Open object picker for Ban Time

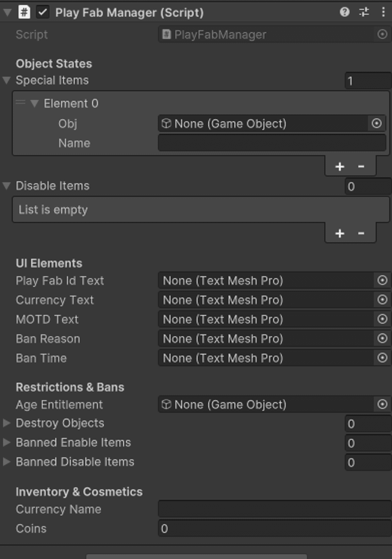point(382,358)
